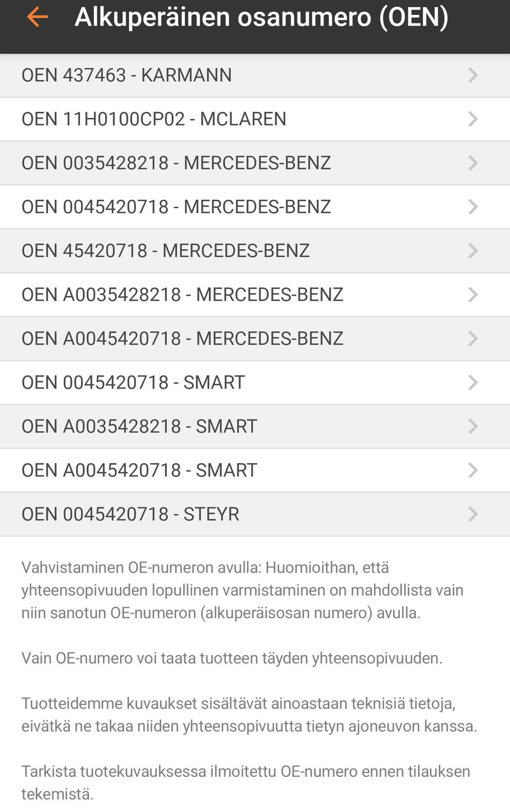Expand the arrow on A0035428218 SMART row

[x=473, y=426]
